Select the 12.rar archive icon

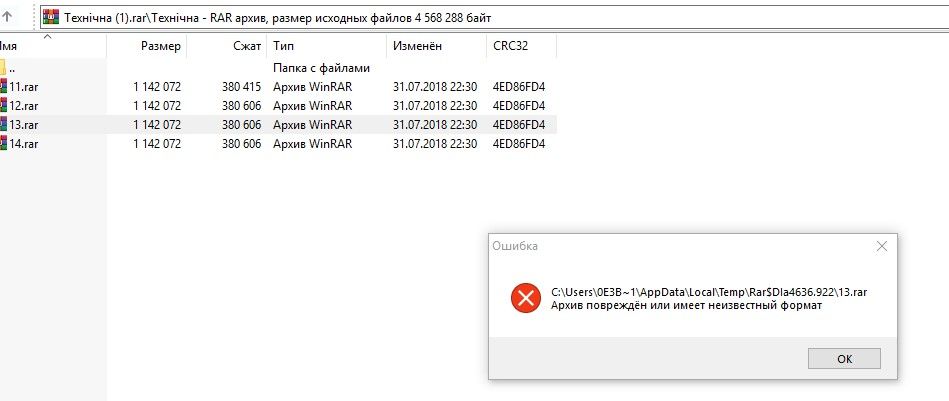tap(3, 105)
